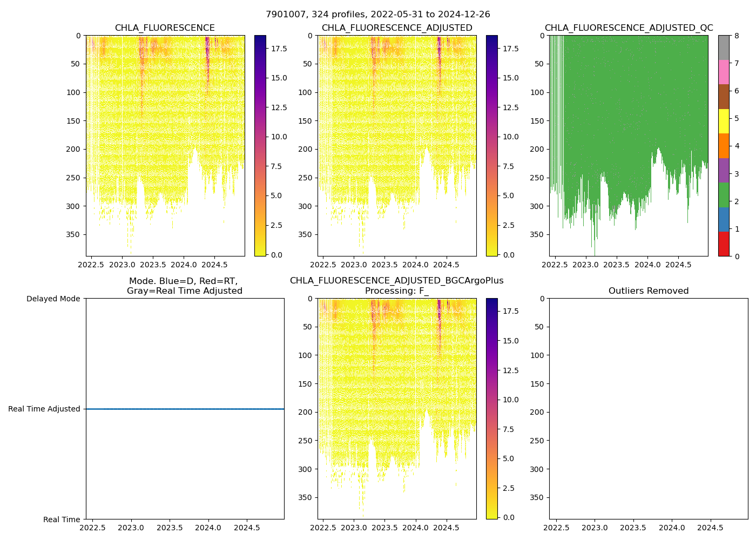This screenshot has width=756, height=540.
Task: Pick the purple segment of QC colorbar
Action: point(724,170)
